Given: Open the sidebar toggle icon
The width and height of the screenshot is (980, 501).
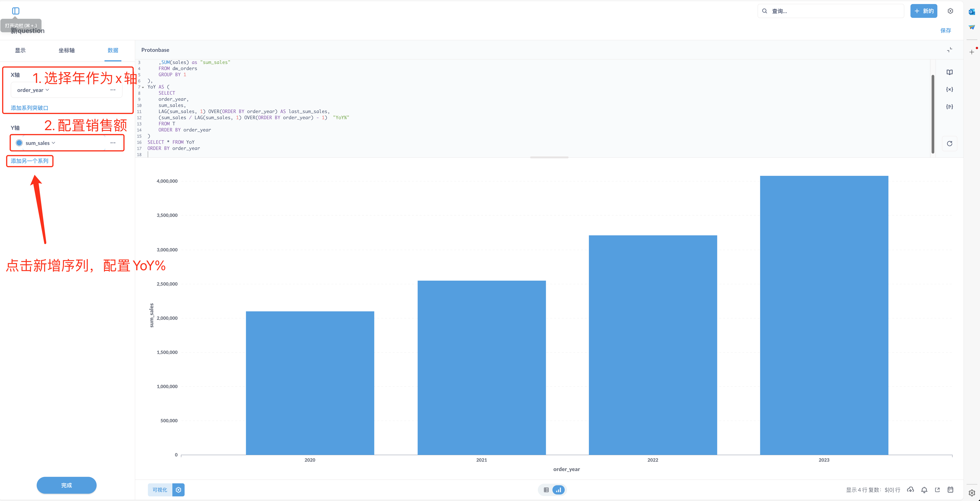Looking at the screenshot, I should tap(16, 11).
